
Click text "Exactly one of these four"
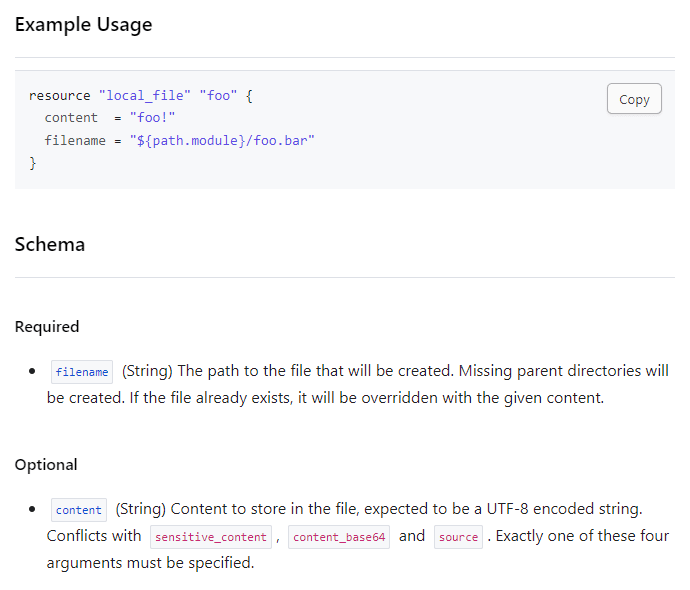(x=582, y=536)
